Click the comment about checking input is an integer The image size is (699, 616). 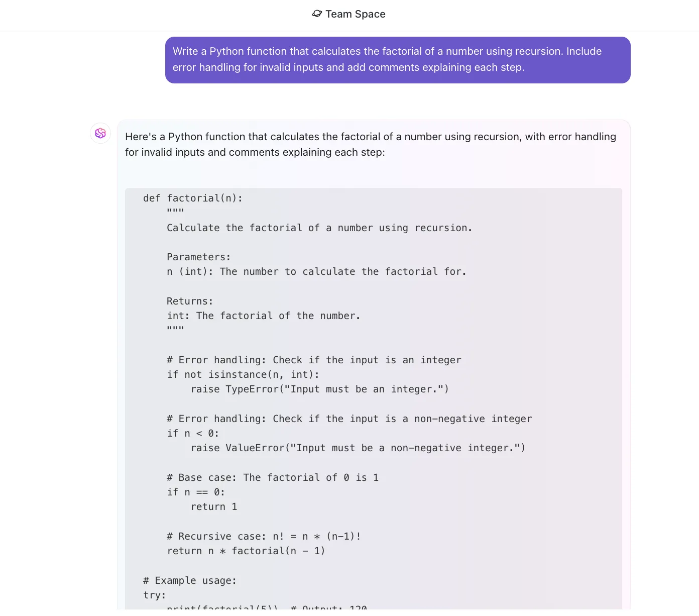click(314, 360)
